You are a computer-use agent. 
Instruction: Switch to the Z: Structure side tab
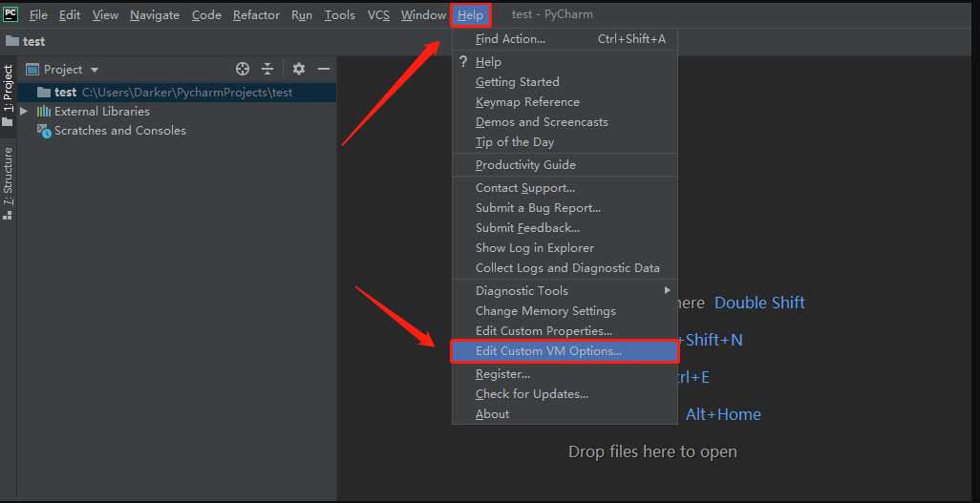click(x=8, y=183)
